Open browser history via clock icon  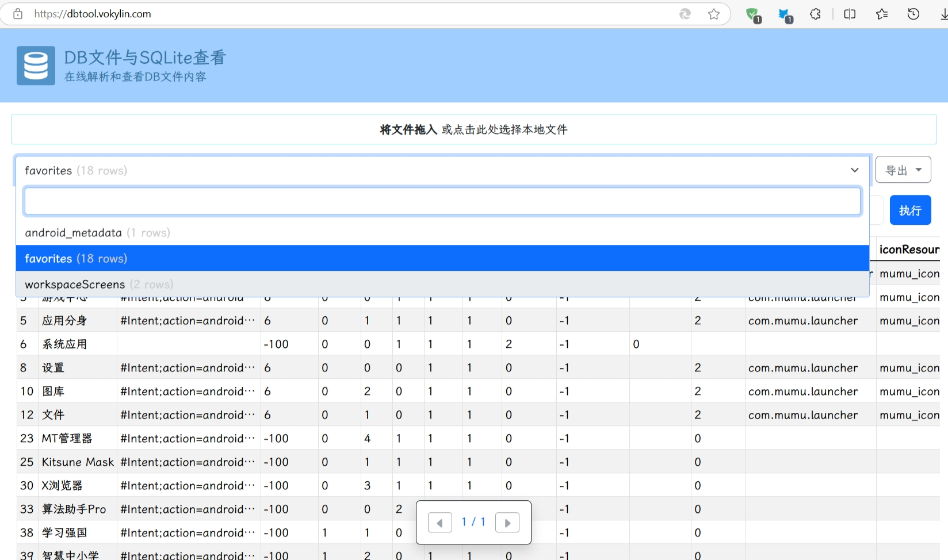click(913, 14)
